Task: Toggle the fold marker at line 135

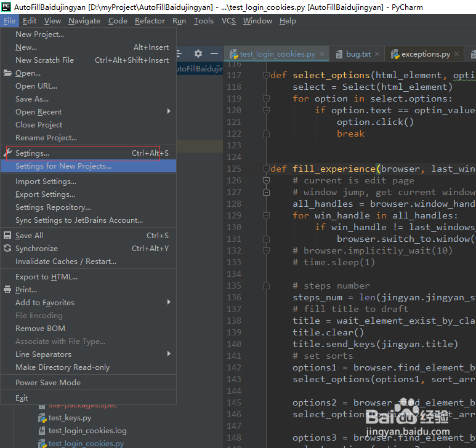Action: click(x=266, y=286)
